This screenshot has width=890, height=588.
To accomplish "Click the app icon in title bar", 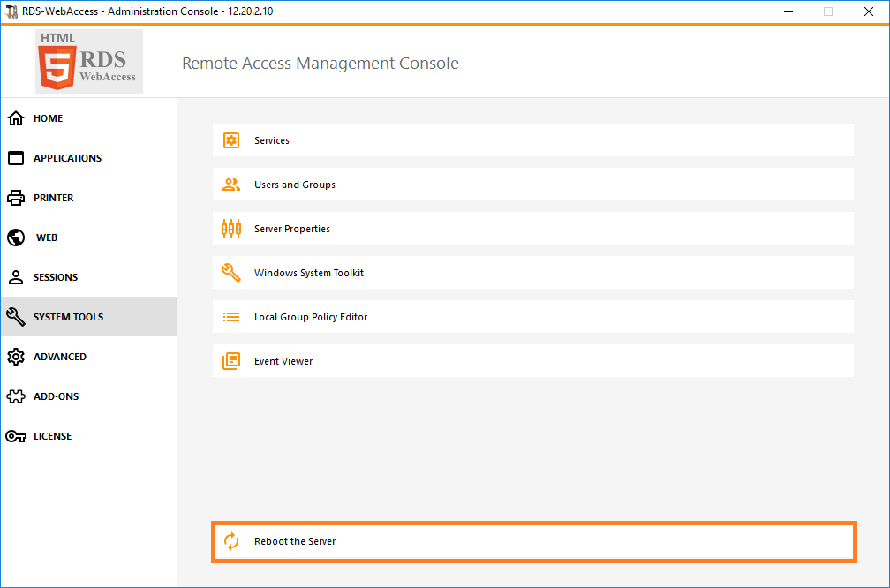I will coord(11,11).
